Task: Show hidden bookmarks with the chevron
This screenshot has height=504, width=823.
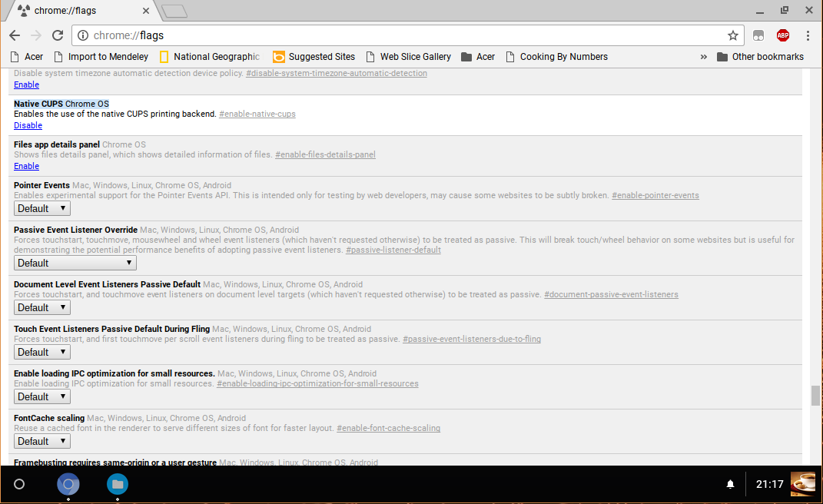Action: coord(703,57)
